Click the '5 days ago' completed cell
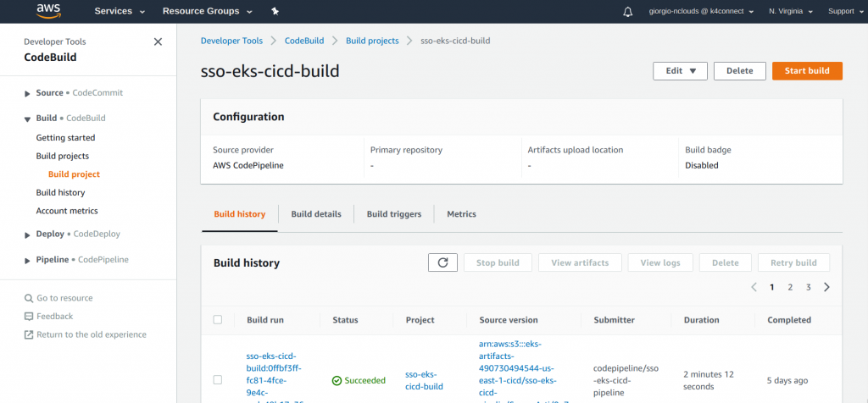 787,380
